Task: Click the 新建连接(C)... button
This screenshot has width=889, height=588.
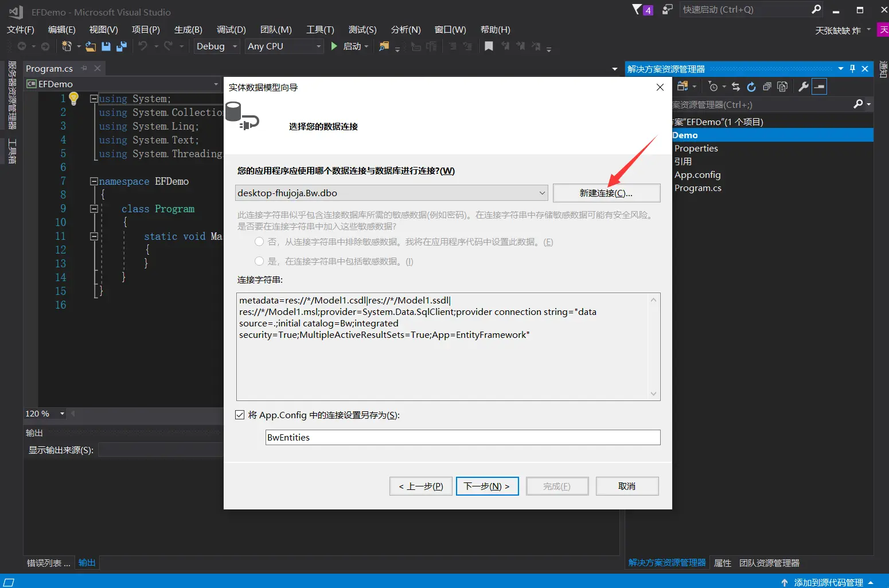Action: (x=606, y=193)
